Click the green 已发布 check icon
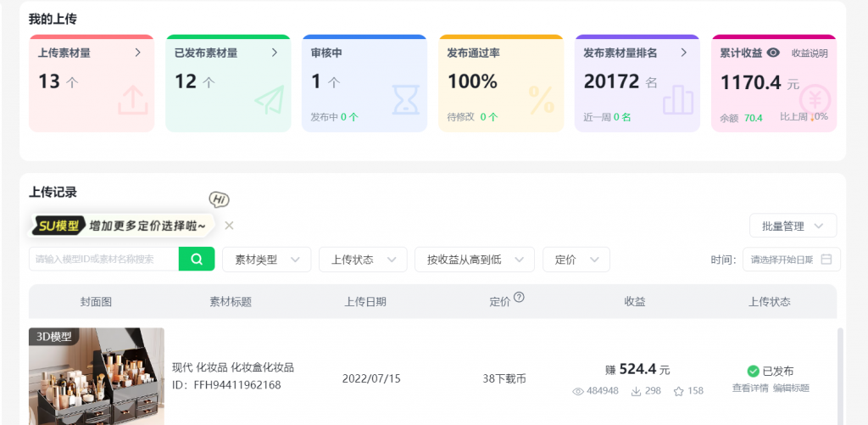868x425 pixels. click(753, 372)
